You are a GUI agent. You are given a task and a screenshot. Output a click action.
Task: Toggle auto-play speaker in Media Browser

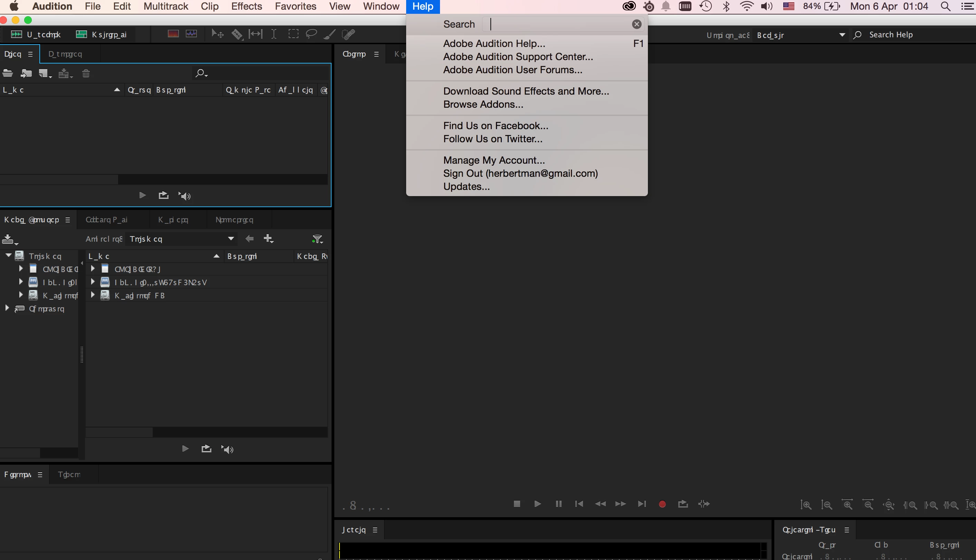[x=227, y=449]
